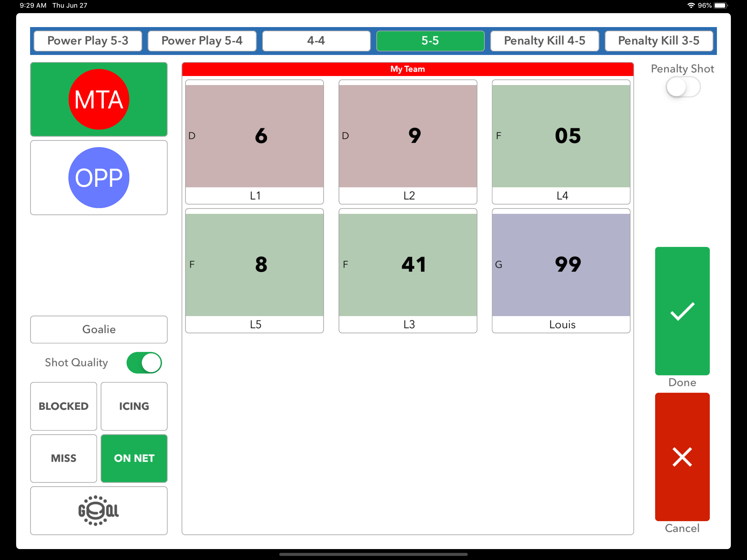747x560 pixels.
Task: Pick defenseman number 9 card L2
Action: 408,142
